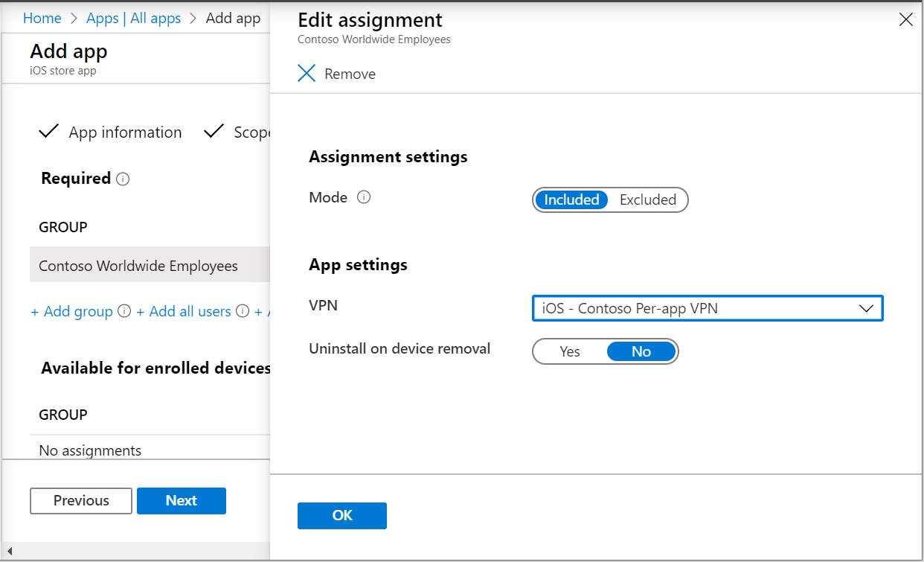Open the Apps | All apps breadcrumb
924x562 pixels.
[134, 19]
